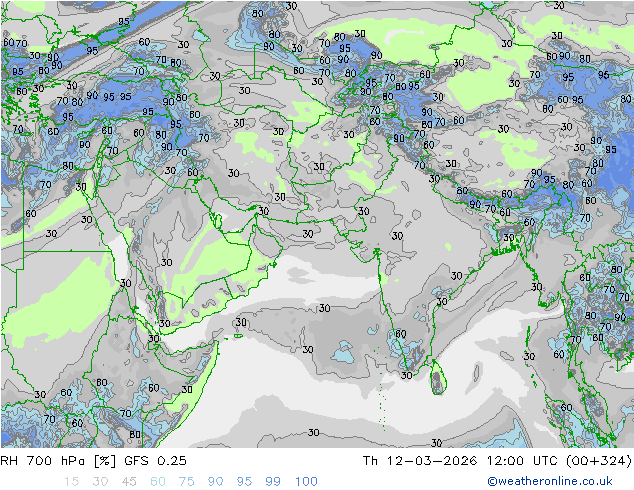Click the '(00+324)' forecast offset label
This screenshot has height=490, width=634.
tap(599, 460)
